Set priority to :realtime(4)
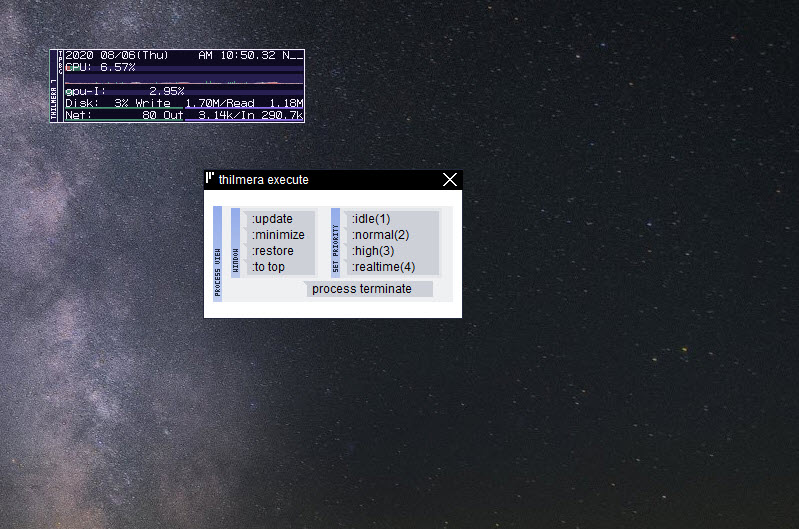The height and width of the screenshot is (529, 799). pyautogui.click(x=391, y=267)
